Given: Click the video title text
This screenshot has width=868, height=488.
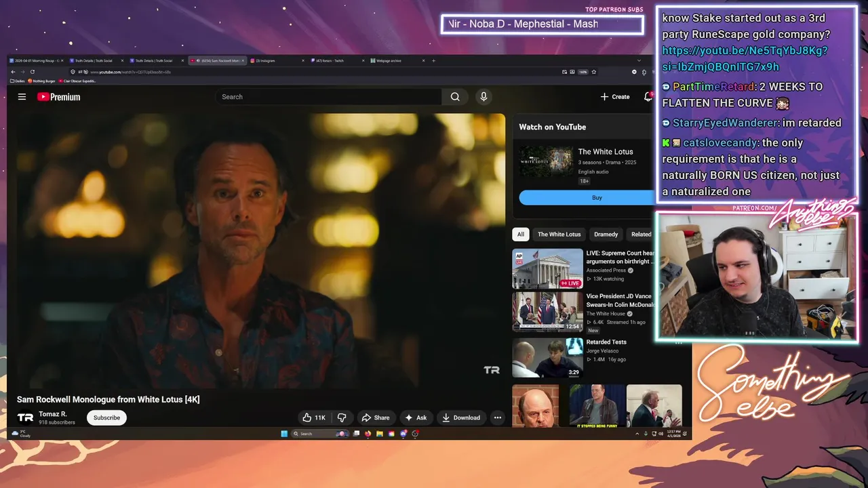Looking at the screenshot, I should pyautogui.click(x=108, y=399).
